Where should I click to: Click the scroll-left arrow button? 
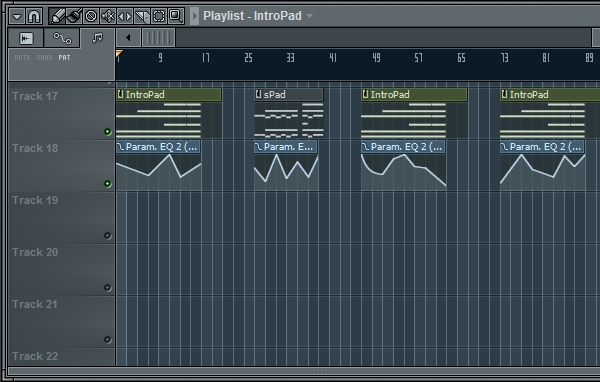tap(128, 38)
